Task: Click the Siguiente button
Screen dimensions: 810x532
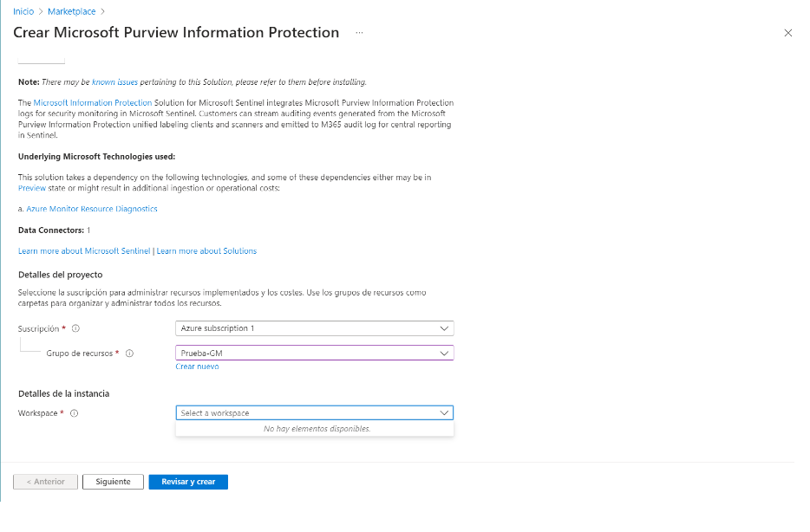Action: [x=113, y=482]
